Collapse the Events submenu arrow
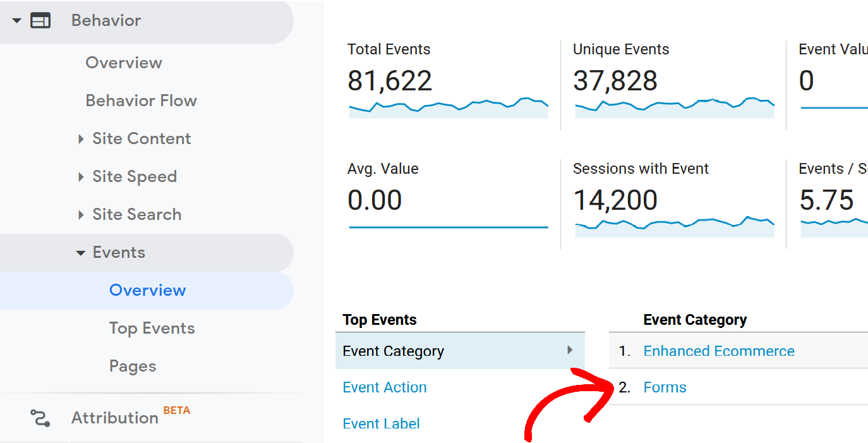Viewport: 868px width, 443px height. pos(80,253)
